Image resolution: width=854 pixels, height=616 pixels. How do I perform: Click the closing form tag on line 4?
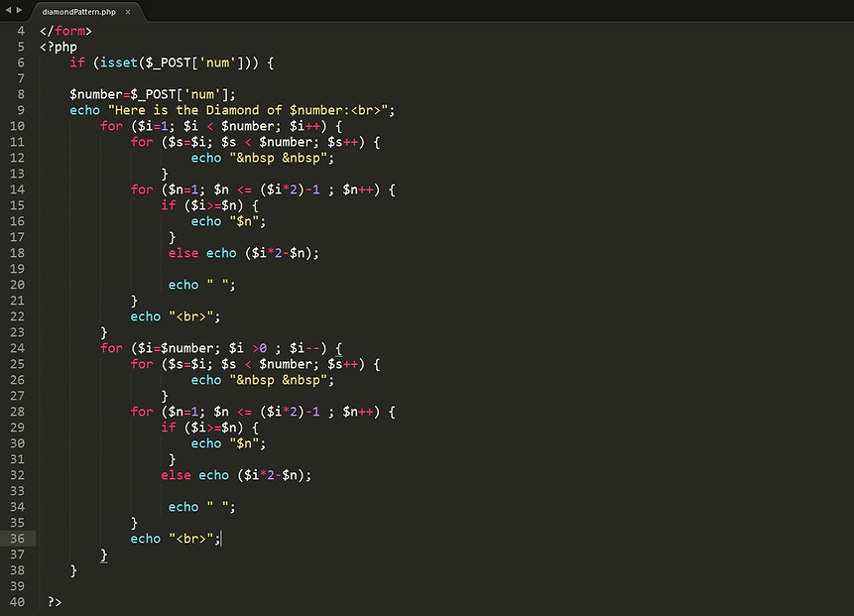[65, 31]
